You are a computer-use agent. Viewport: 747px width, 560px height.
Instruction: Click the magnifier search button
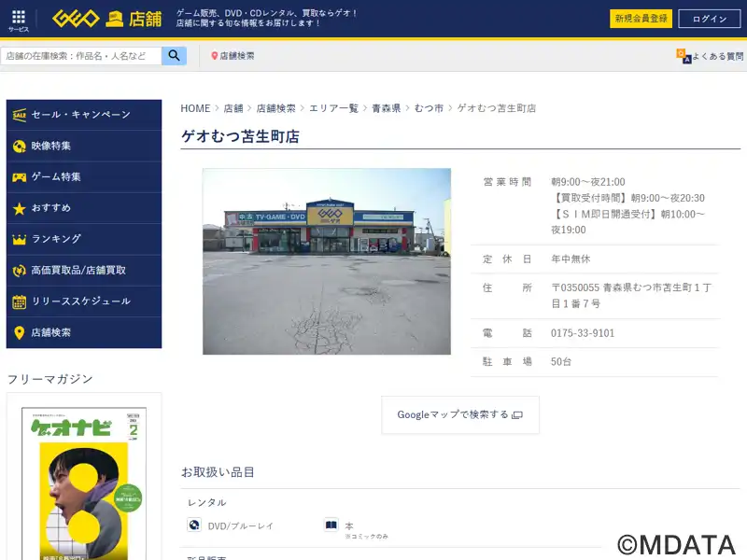pos(174,56)
